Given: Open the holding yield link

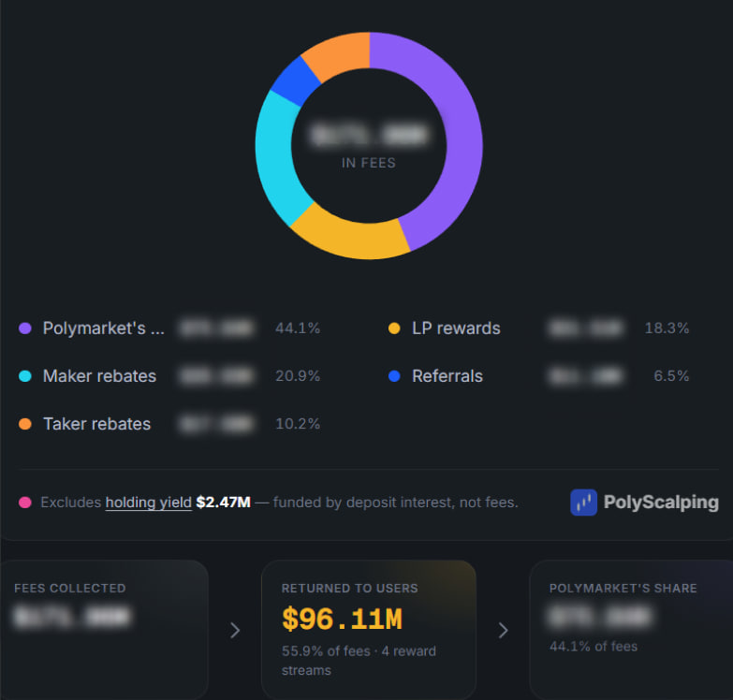Looking at the screenshot, I should point(149,503).
